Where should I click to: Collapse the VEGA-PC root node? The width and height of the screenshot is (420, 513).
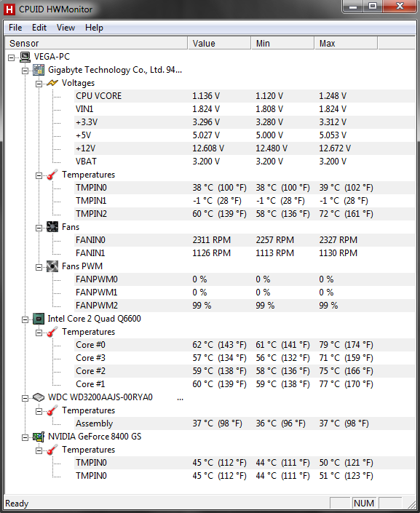12,58
